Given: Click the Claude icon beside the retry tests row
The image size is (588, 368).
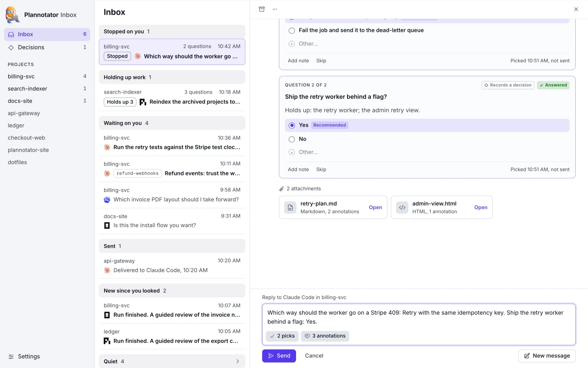Looking at the screenshot, I should [107, 147].
